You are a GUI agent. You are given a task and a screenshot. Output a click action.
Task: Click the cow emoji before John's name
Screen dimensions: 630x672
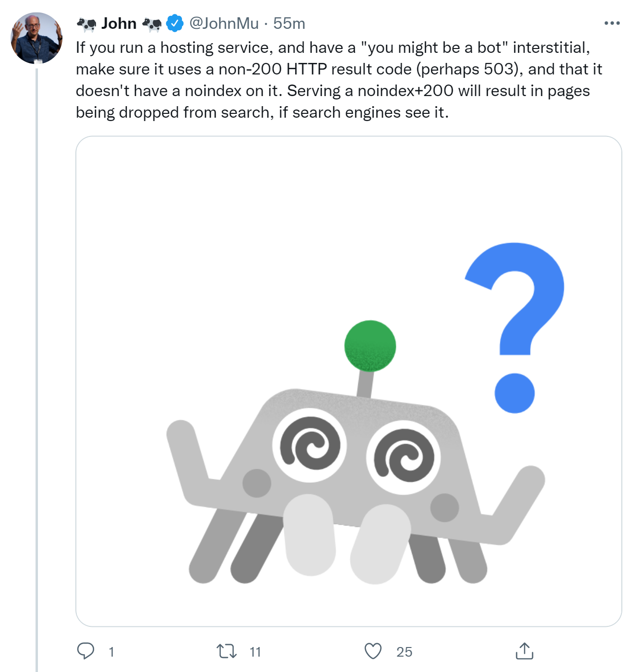click(87, 23)
